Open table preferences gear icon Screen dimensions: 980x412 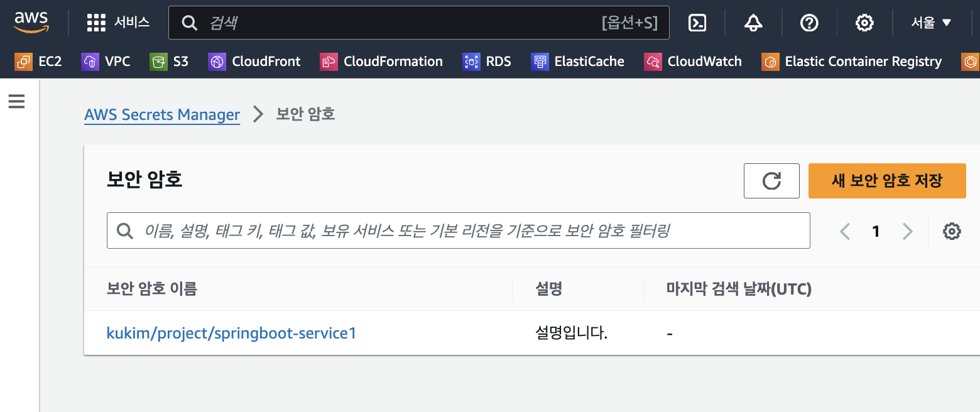tap(952, 231)
